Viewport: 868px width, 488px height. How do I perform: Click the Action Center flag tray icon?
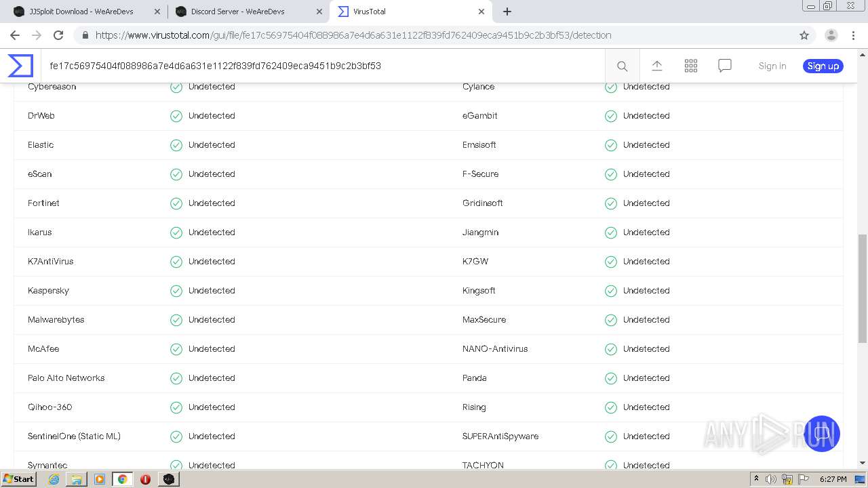click(804, 479)
